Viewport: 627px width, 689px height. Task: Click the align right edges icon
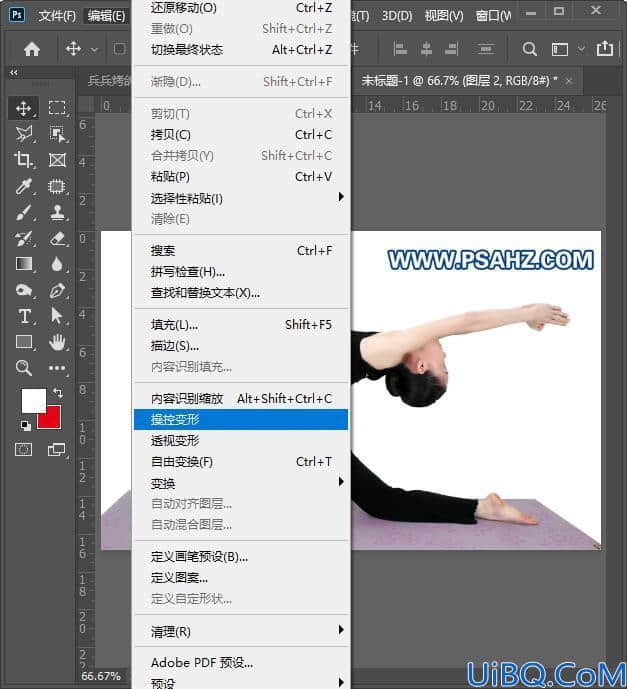pyautogui.click(x=452, y=49)
